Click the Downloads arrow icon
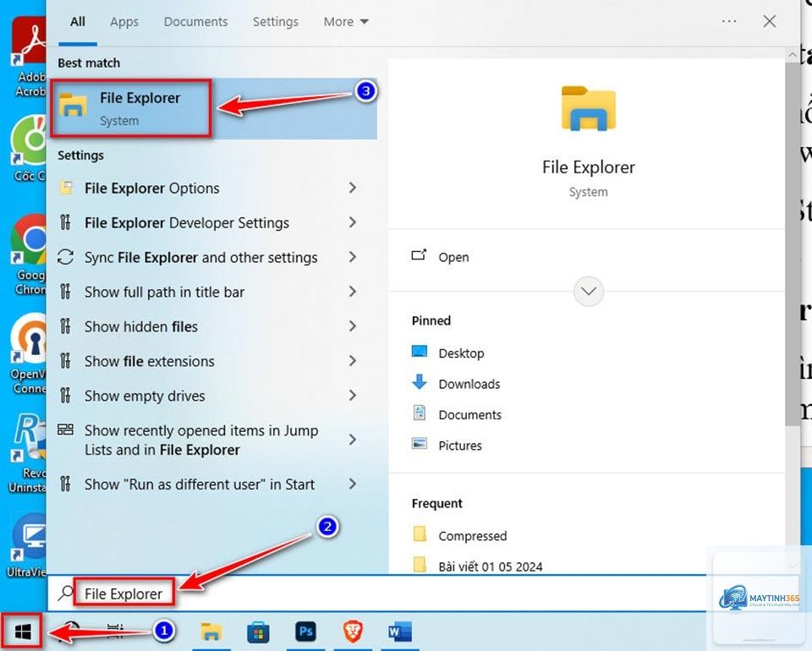 [419, 382]
